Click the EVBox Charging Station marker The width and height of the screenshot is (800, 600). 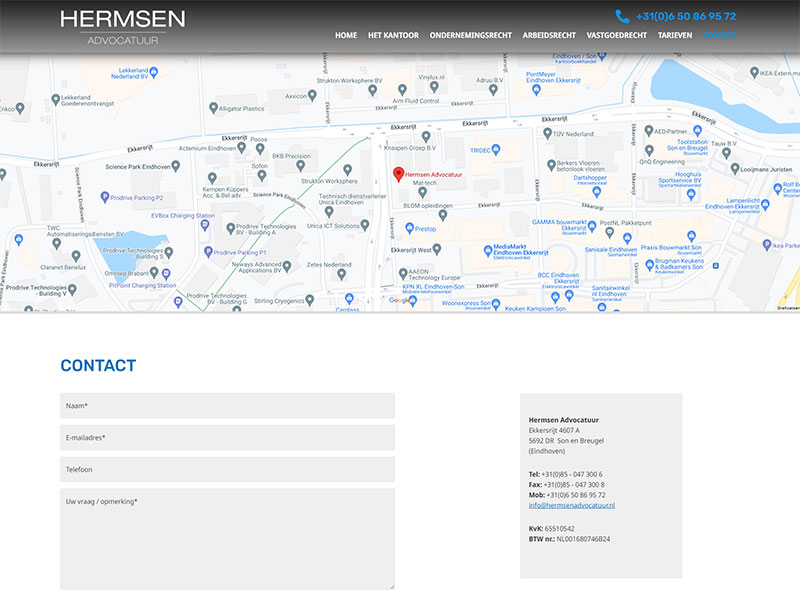205,225
